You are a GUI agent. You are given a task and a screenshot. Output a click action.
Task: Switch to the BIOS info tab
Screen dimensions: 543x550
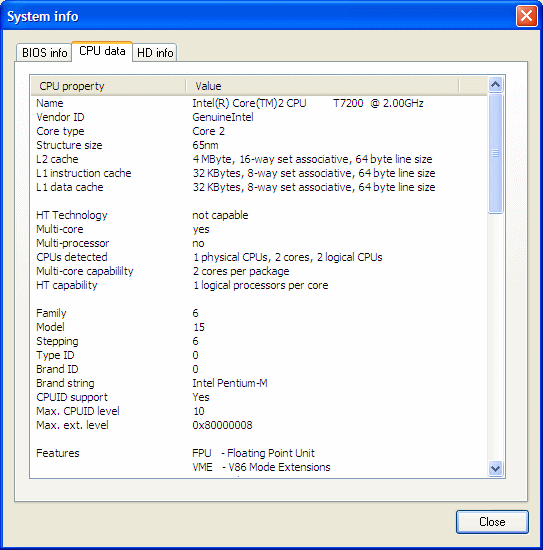point(44,53)
